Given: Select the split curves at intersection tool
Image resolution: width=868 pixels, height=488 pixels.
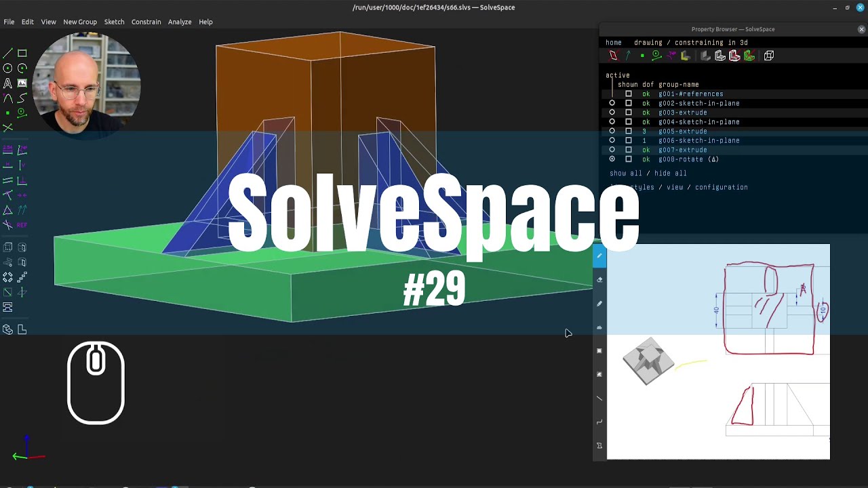Looking at the screenshot, I should 7,127.
